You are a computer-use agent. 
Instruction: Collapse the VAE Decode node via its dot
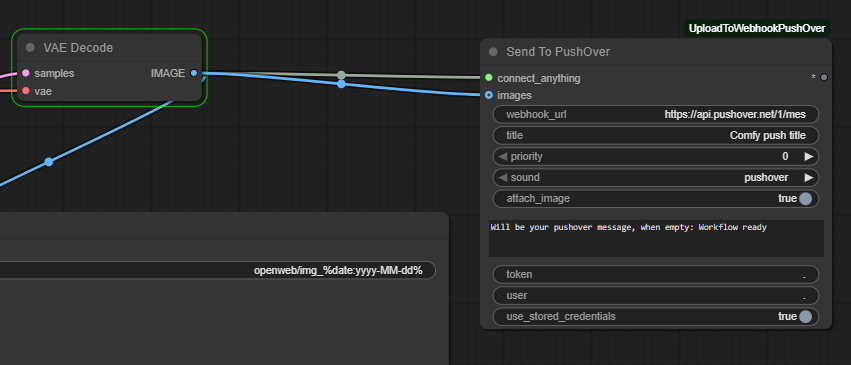[x=30, y=48]
